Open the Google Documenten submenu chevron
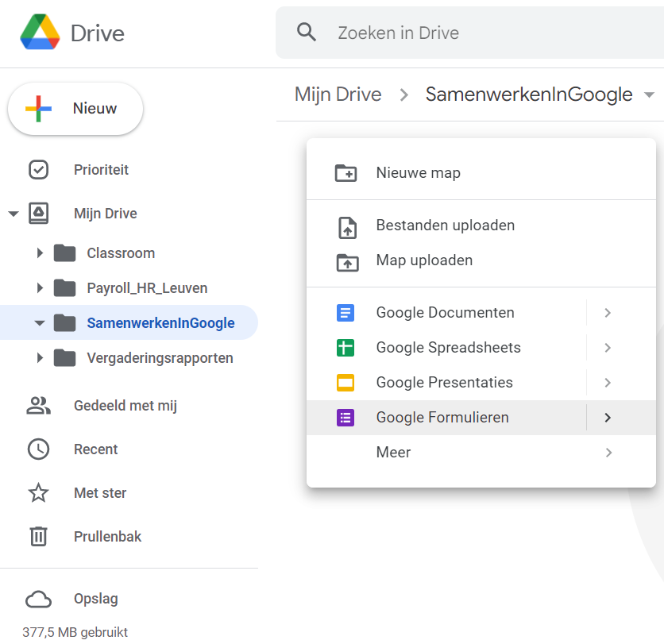The height and width of the screenshot is (644, 664). 608,313
